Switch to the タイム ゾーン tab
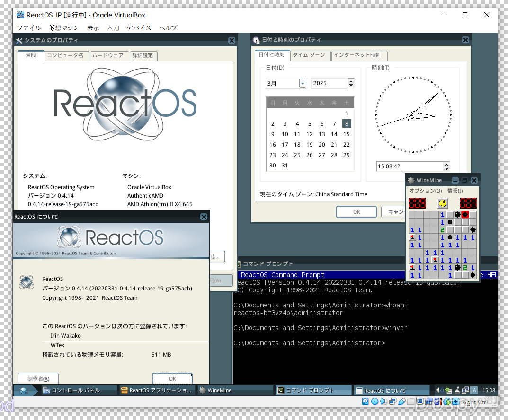The height and width of the screenshot is (420, 508). 309,55
